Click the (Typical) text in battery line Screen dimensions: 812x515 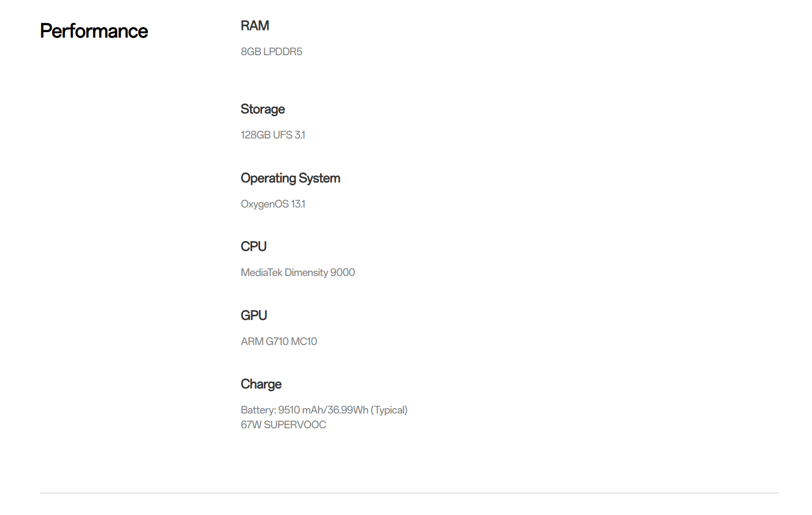[389, 410]
